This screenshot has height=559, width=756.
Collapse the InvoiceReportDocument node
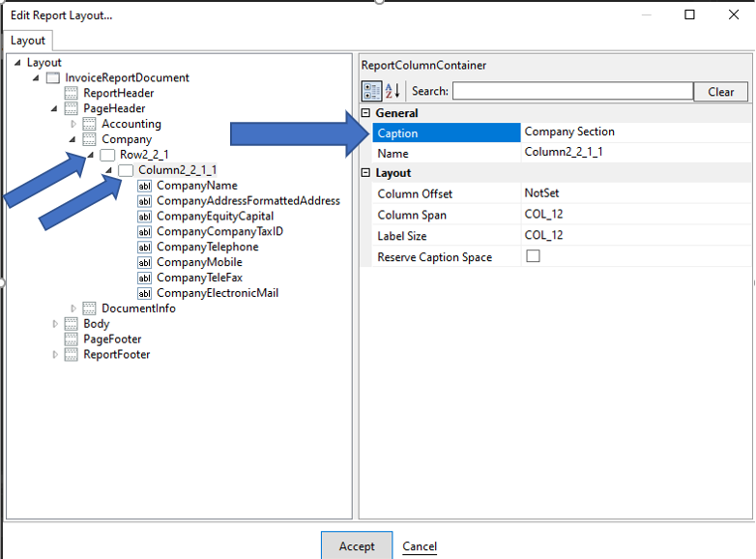point(36,77)
